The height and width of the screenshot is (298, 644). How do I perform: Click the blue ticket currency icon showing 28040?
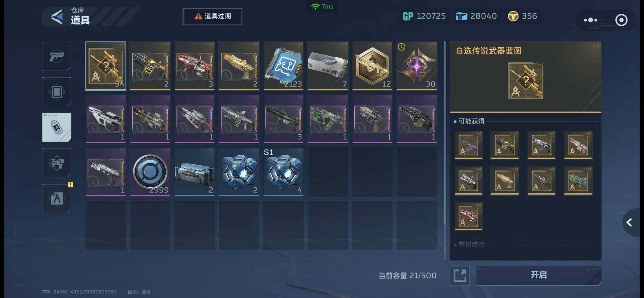(x=462, y=17)
